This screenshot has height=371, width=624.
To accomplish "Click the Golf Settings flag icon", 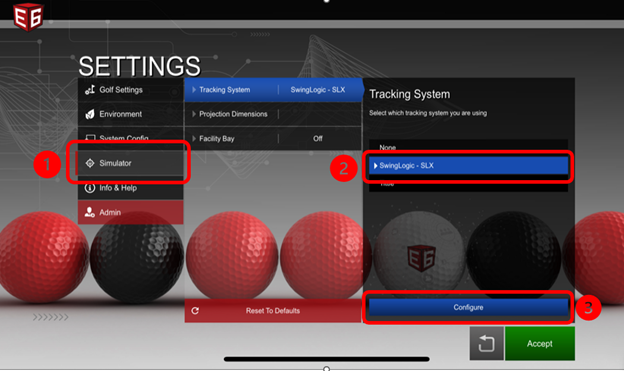I will point(90,90).
